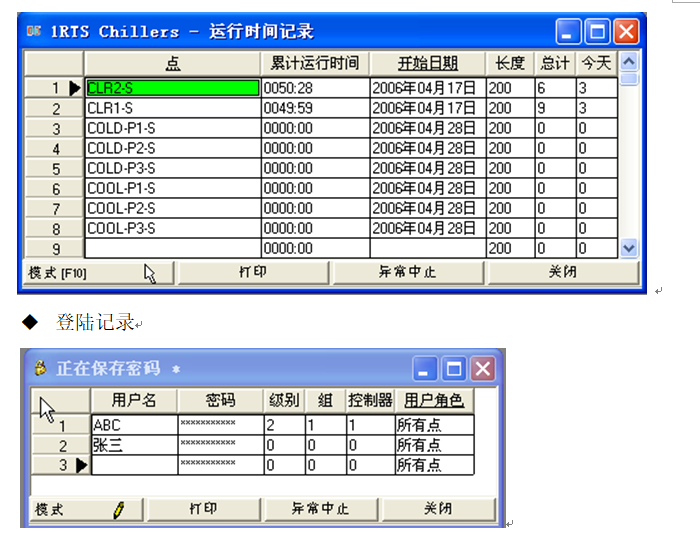The width and height of the screenshot is (700, 540).
Task: Select the CLR1-S point cell
Action: 173,108
